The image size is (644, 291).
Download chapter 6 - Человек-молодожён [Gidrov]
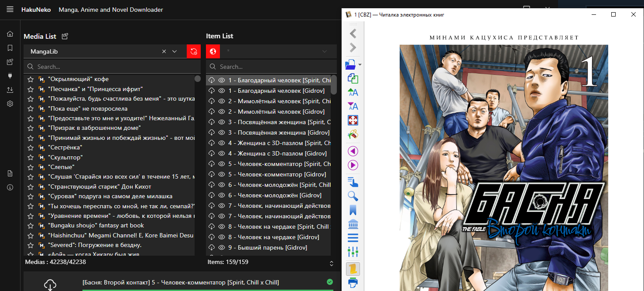tap(212, 195)
